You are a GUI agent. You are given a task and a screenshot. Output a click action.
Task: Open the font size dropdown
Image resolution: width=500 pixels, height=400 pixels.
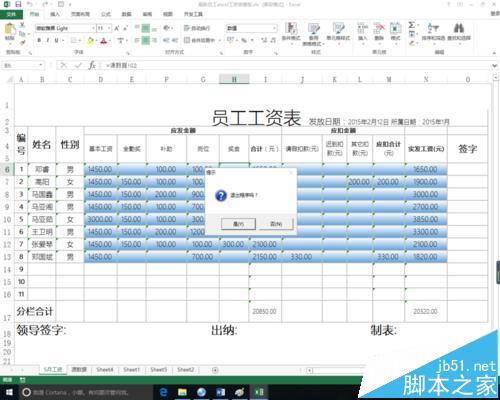(109, 28)
